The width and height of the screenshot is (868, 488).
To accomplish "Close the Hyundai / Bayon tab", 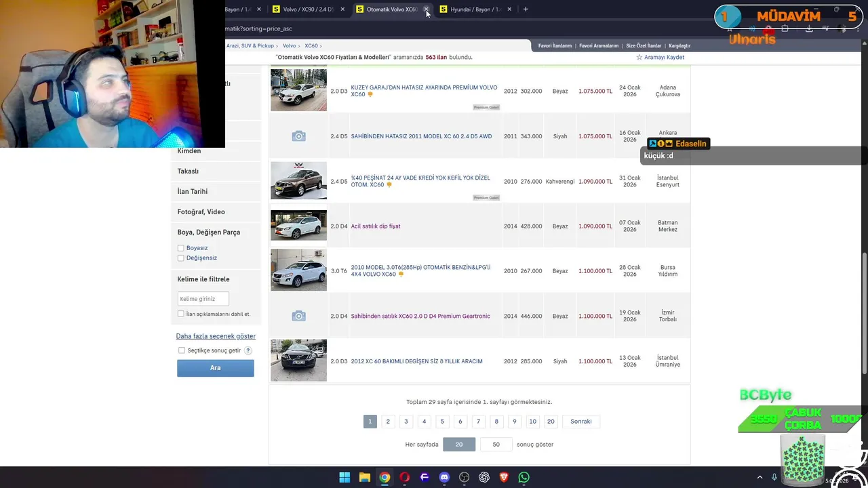I will point(509,9).
